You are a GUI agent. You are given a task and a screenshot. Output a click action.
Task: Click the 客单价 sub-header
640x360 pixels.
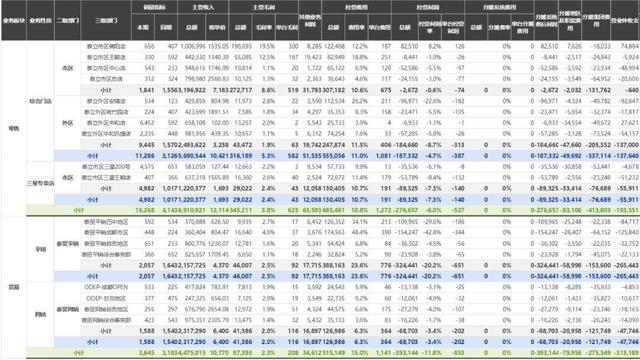pyautogui.click(x=217, y=27)
